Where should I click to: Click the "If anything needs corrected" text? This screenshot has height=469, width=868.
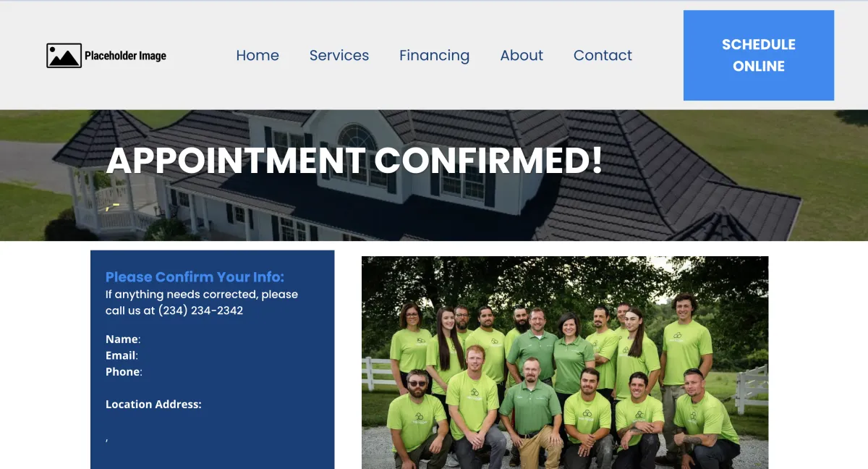pyautogui.click(x=202, y=295)
